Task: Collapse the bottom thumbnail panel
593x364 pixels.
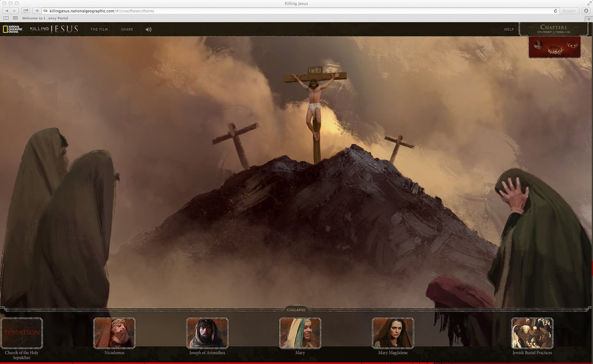Action: pyautogui.click(x=296, y=310)
